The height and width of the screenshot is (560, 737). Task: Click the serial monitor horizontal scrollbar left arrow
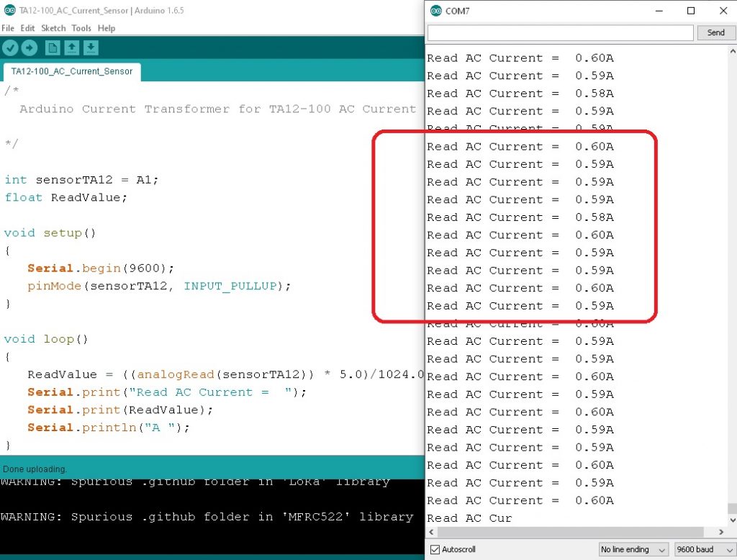tap(432, 532)
